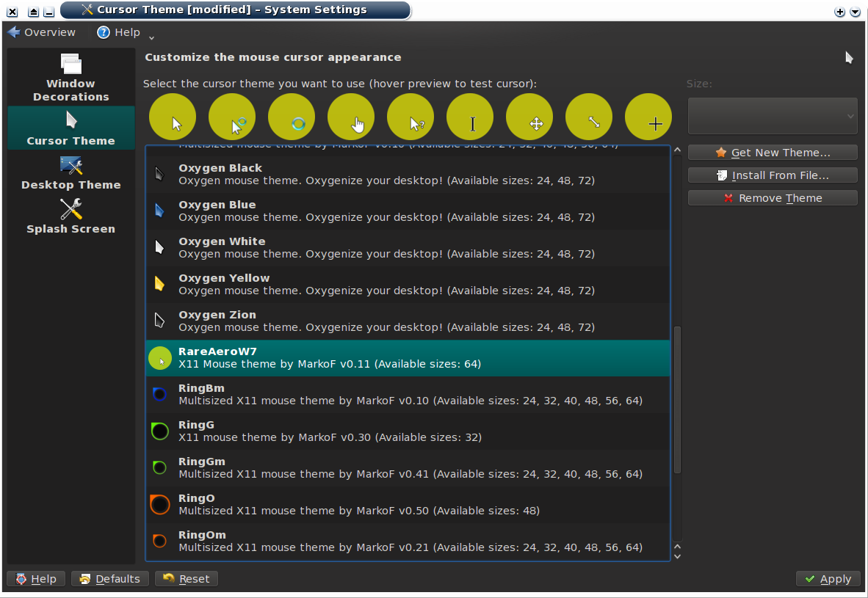This screenshot has height=598, width=868.
Task: Click the theme list scrollbar thumb
Action: click(677, 399)
